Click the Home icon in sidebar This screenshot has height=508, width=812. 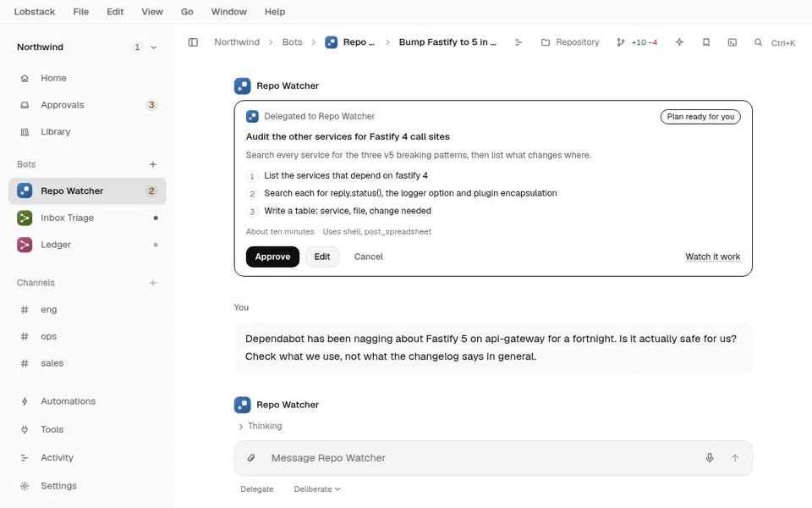tap(25, 78)
